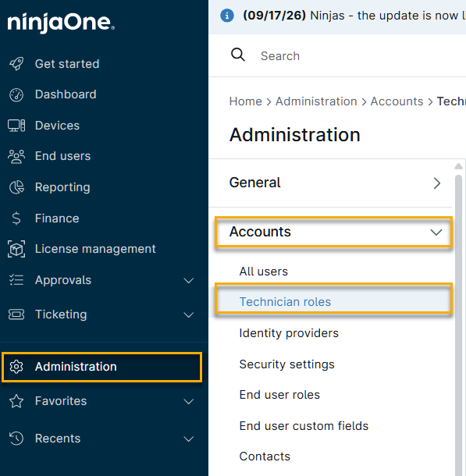Click the Get started rocket icon

pos(16,64)
